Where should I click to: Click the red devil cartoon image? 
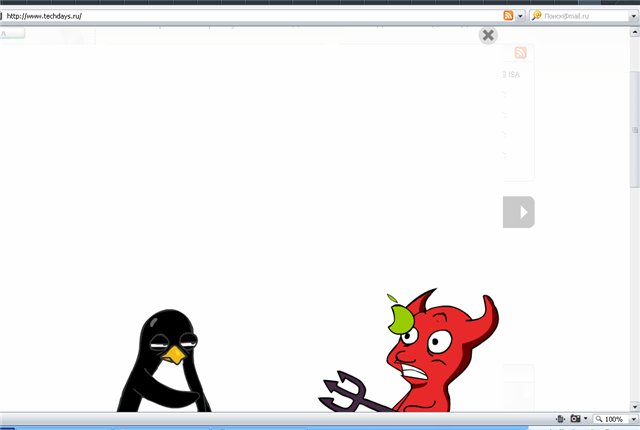409,350
